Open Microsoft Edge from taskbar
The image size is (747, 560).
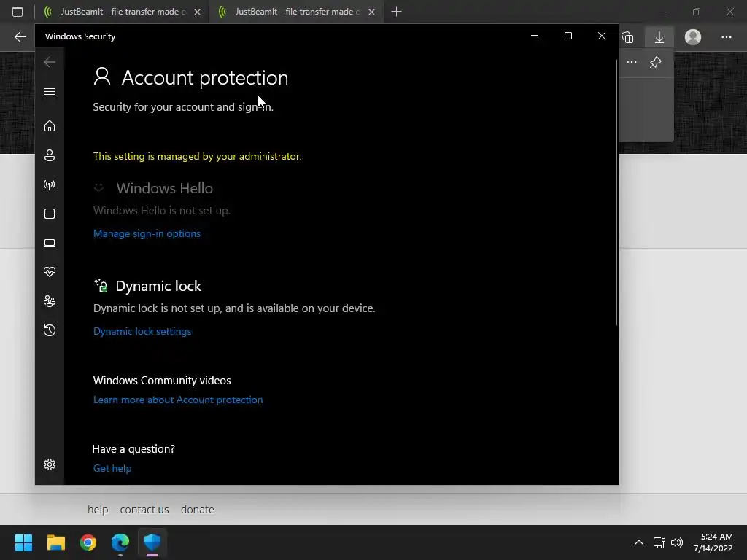[120, 542]
